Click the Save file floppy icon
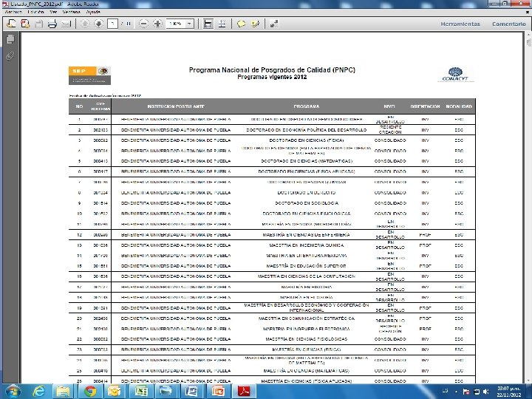 pos(38,24)
